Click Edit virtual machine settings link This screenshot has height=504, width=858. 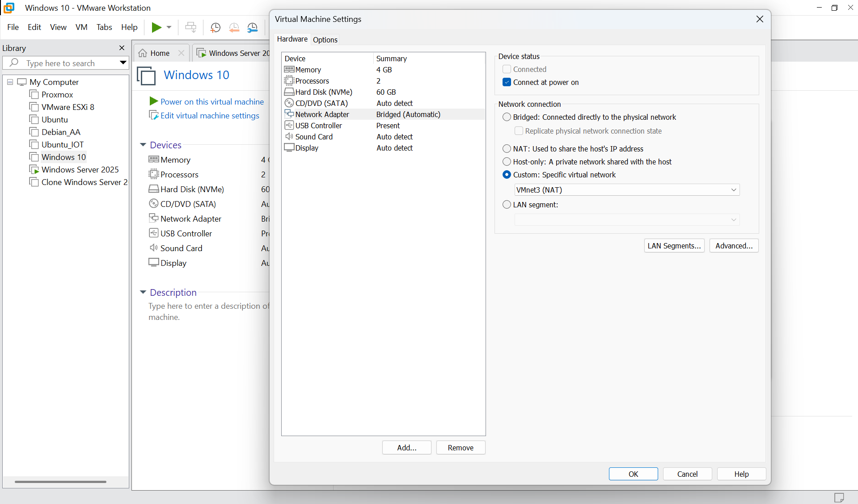(210, 116)
